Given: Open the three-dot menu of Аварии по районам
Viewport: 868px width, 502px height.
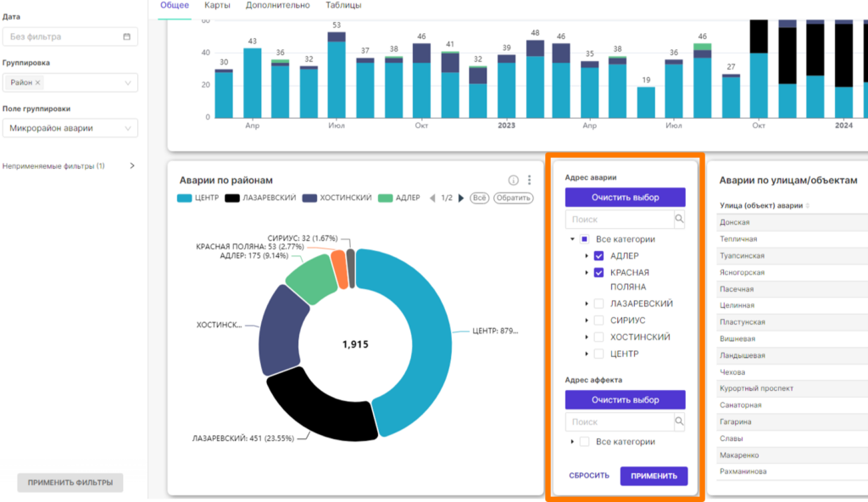Looking at the screenshot, I should pos(529,180).
